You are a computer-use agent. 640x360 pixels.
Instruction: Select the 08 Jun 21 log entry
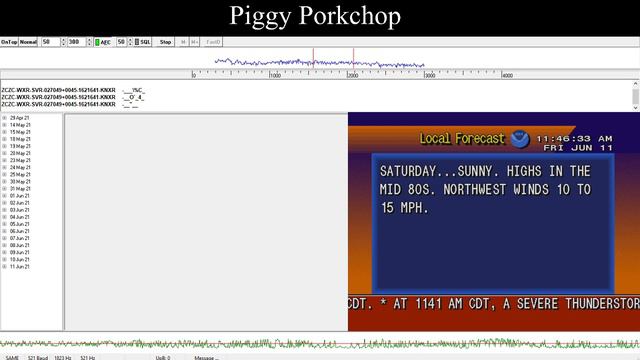[x=20, y=245]
